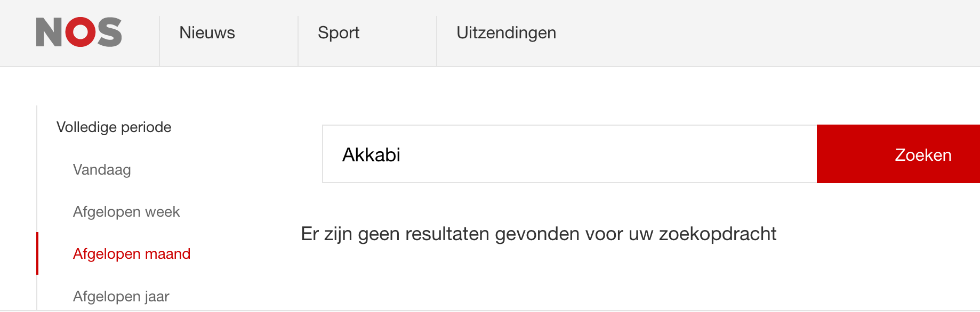The image size is (980, 312).
Task: Switch to the Sport navigation tab
Action: tap(338, 33)
